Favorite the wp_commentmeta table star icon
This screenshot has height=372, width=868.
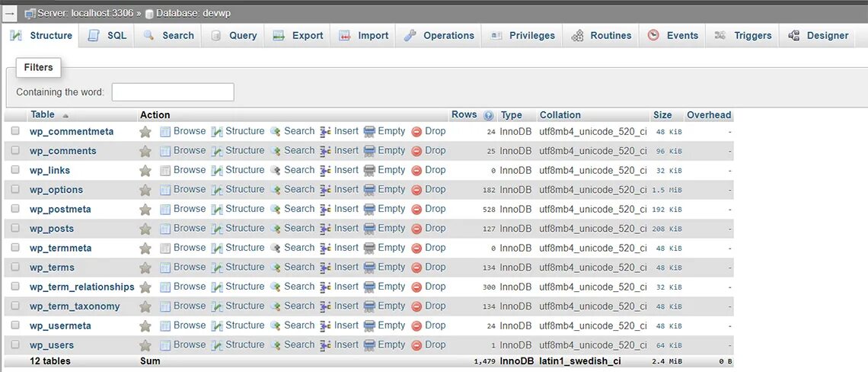tap(145, 132)
